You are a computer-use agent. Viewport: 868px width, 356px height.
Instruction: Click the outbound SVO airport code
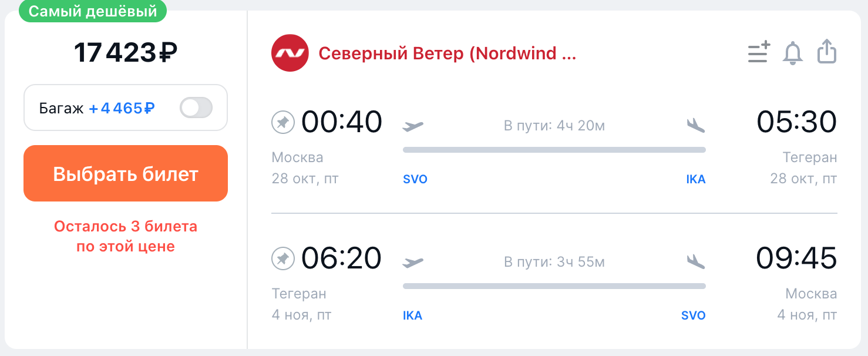click(x=415, y=180)
